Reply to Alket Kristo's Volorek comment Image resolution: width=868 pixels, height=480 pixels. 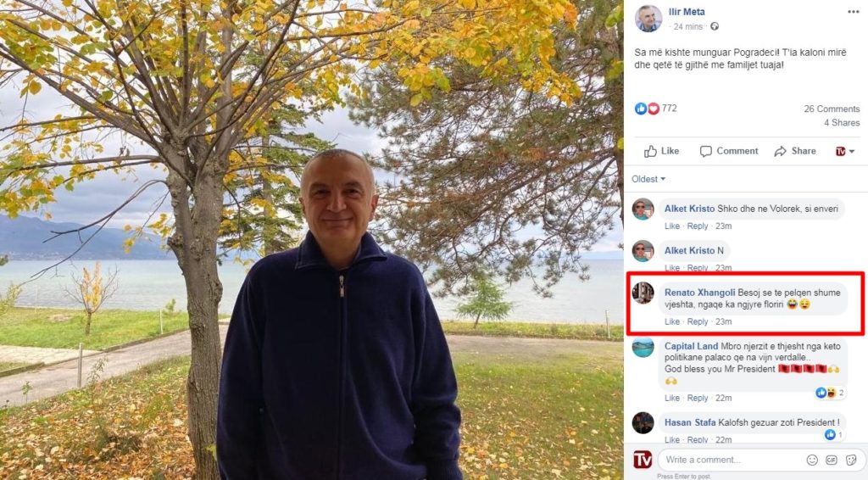point(698,226)
